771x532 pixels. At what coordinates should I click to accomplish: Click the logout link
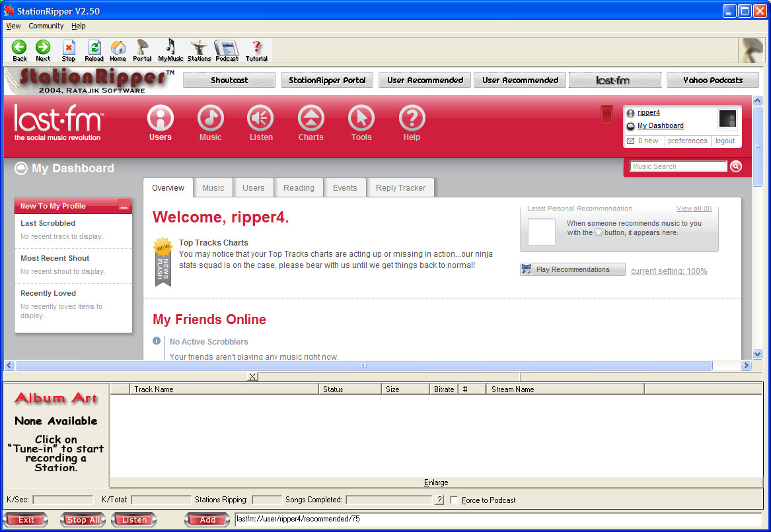point(725,141)
